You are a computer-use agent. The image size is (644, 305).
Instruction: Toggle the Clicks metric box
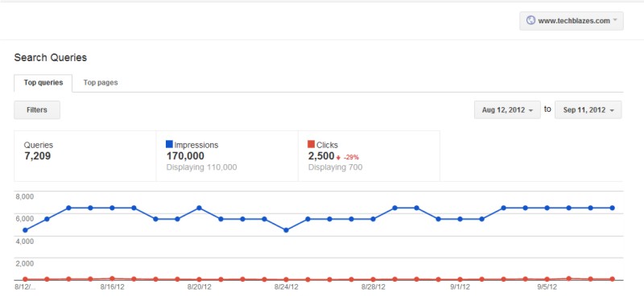coord(369,156)
